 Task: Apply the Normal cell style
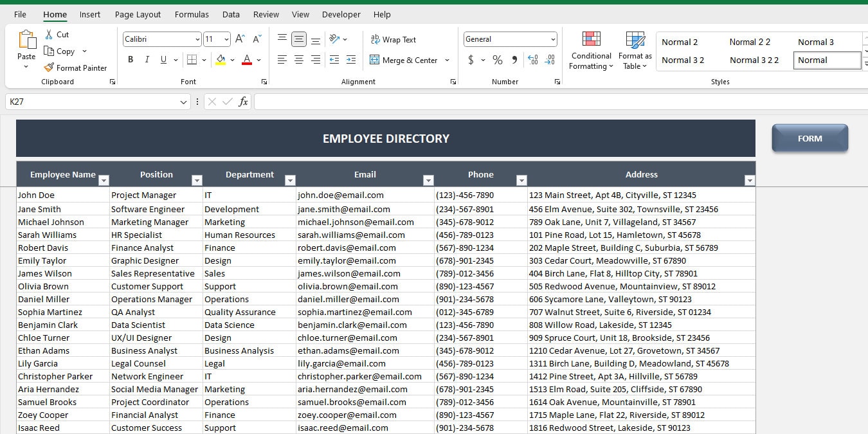click(827, 60)
